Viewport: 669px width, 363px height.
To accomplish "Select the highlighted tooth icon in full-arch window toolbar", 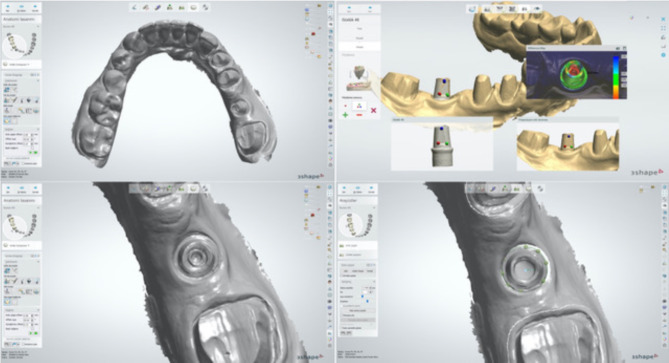I will point(194,7).
